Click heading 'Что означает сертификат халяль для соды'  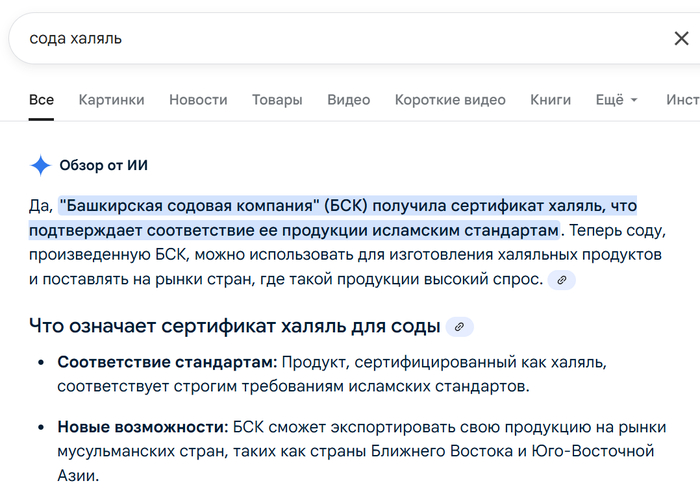[235, 326]
